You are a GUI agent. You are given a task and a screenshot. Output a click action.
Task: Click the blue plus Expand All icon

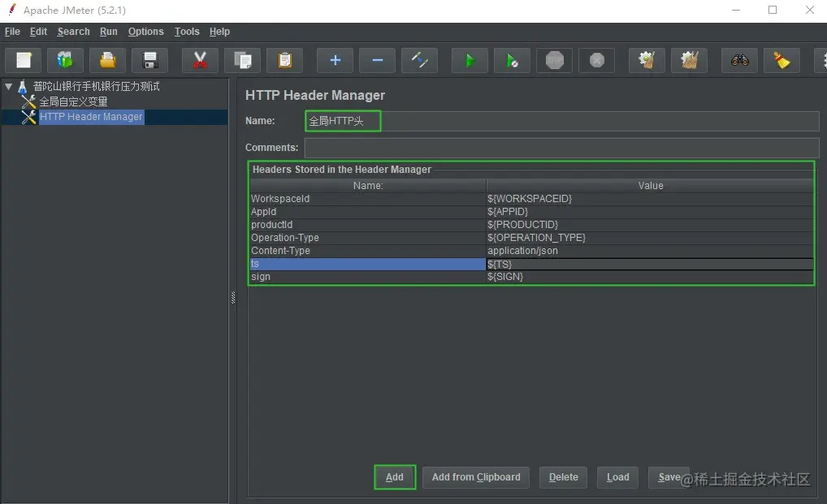(335, 61)
